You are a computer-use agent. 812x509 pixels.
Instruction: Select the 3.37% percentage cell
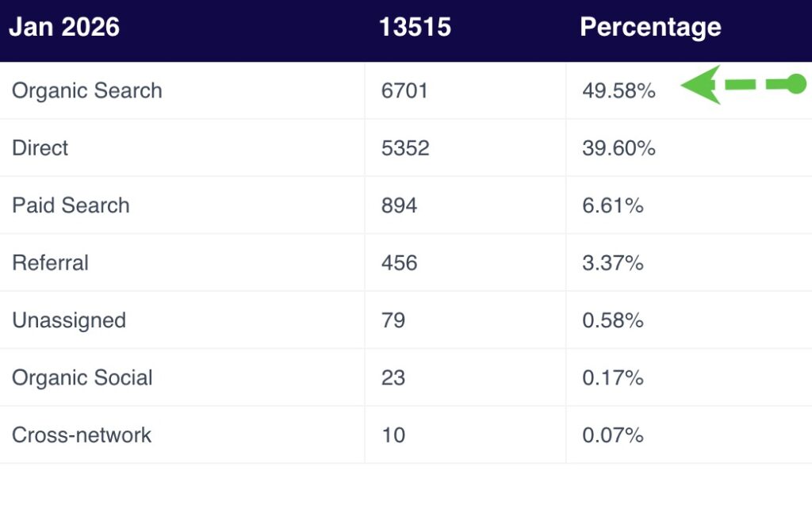[x=612, y=263]
